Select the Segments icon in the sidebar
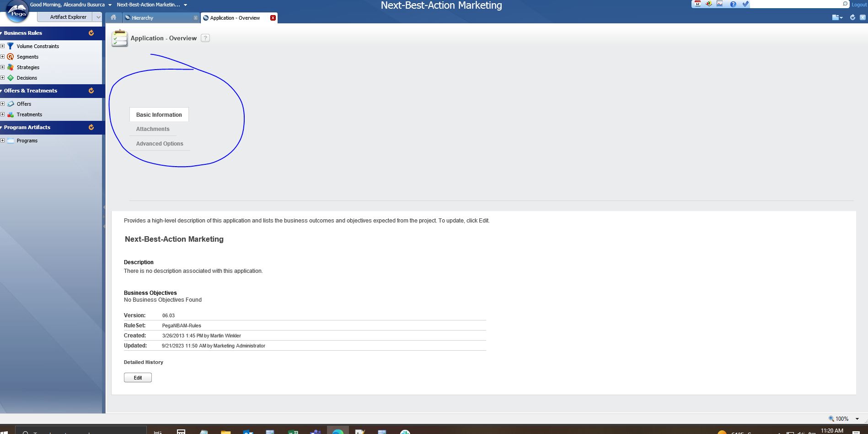Image resolution: width=868 pixels, height=434 pixels. 11,57
